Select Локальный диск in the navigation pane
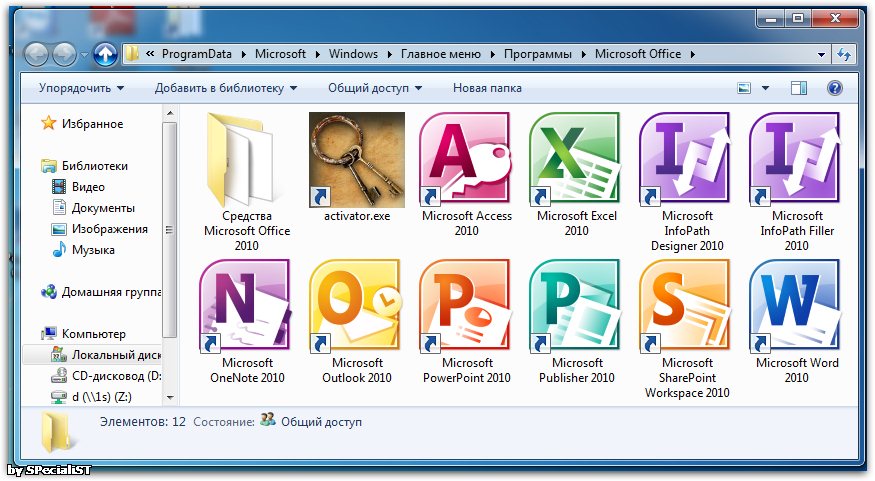 click(x=93, y=355)
